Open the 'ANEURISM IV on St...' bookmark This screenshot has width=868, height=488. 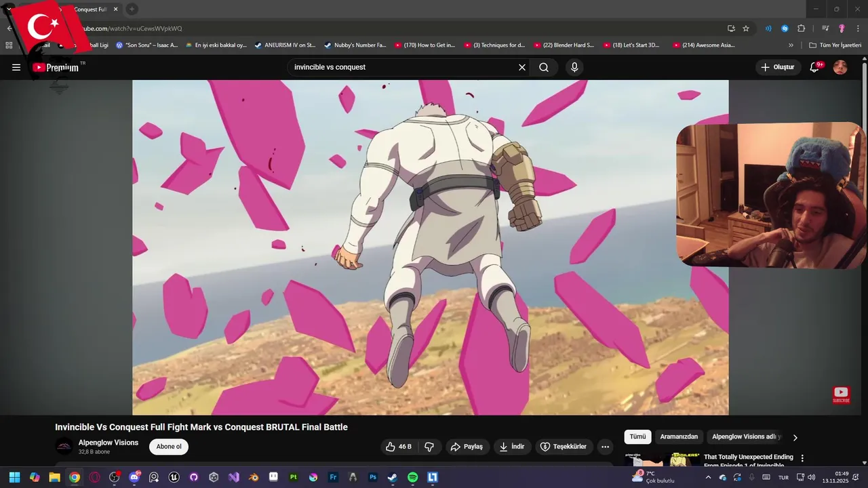pyautogui.click(x=285, y=45)
